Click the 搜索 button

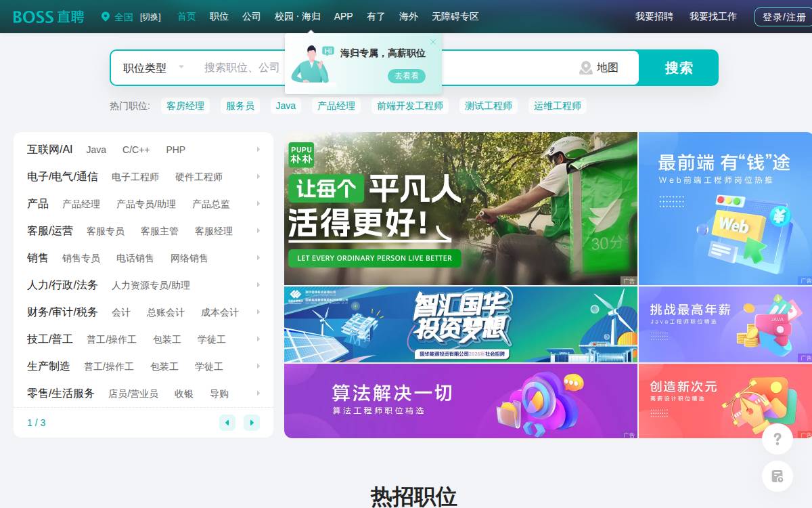click(679, 68)
